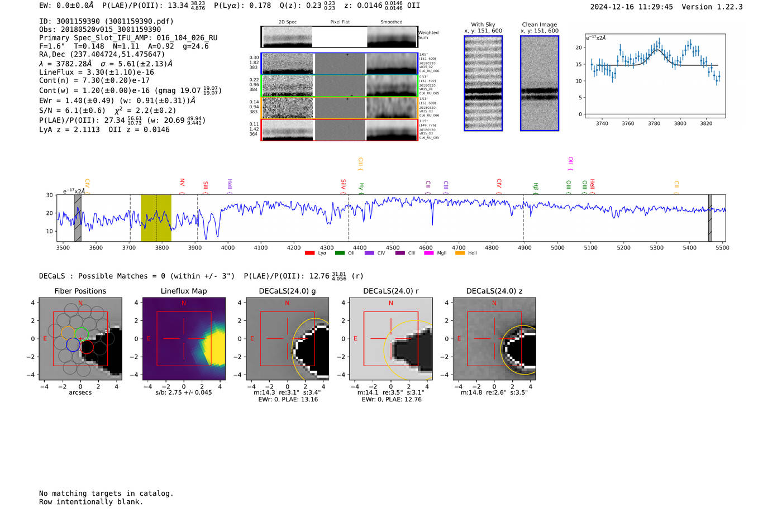Click the yellow highlighted band in spectrum
The width and height of the screenshot is (782, 532).
pyautogui.click(x=156, y=218)
